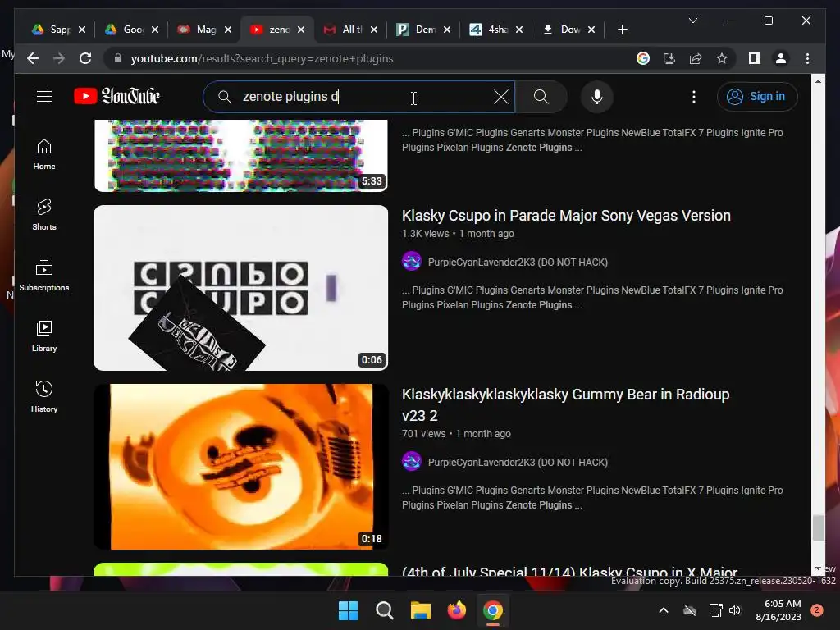The width and height of the screenshot is (840, 630).
Task: Open the YouTube hamburger guide menu
Action: click(44, 97)
